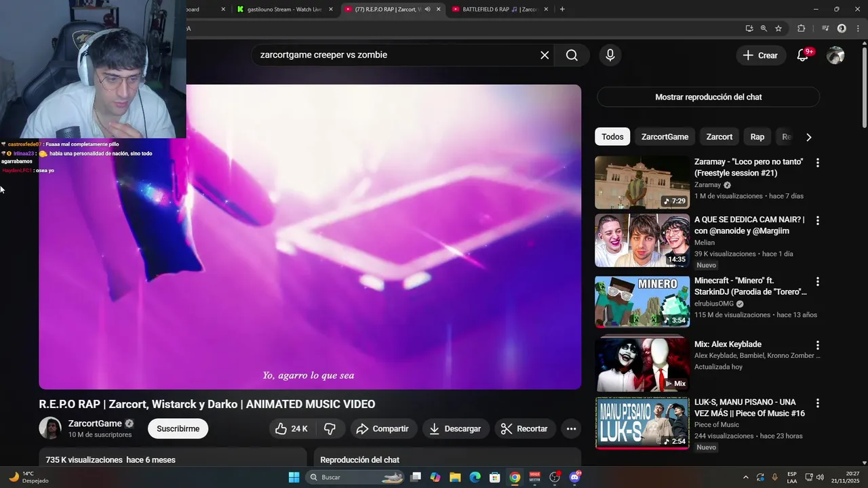
Task: Like the video with thumbs up
Action: tap(292, 428)
